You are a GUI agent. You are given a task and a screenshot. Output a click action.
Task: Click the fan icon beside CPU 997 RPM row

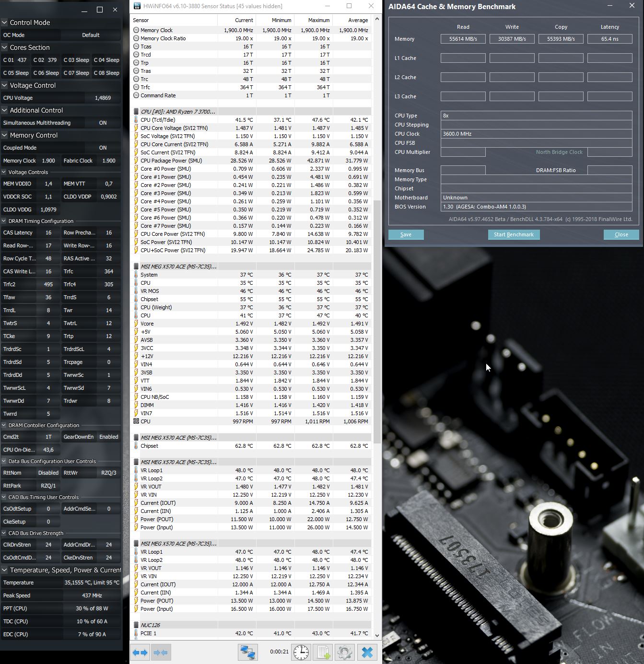pos(136,421)
